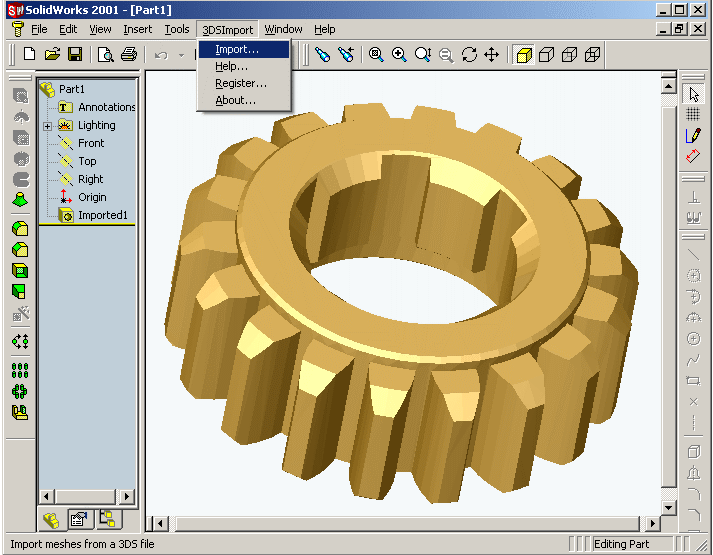This screenshot has width=713, height=555.
Task: Select Origin in the feature tree
Action: 92,197
